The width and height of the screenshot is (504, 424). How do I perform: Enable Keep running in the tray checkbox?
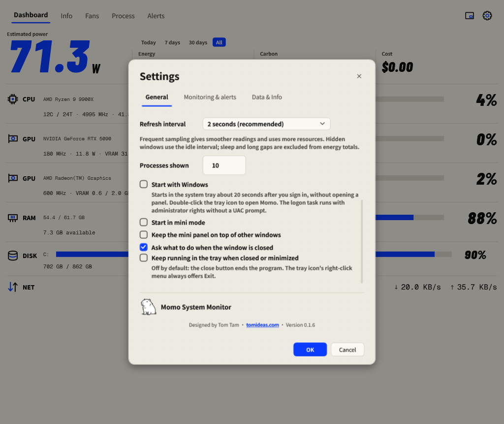[x=144, y=258]
